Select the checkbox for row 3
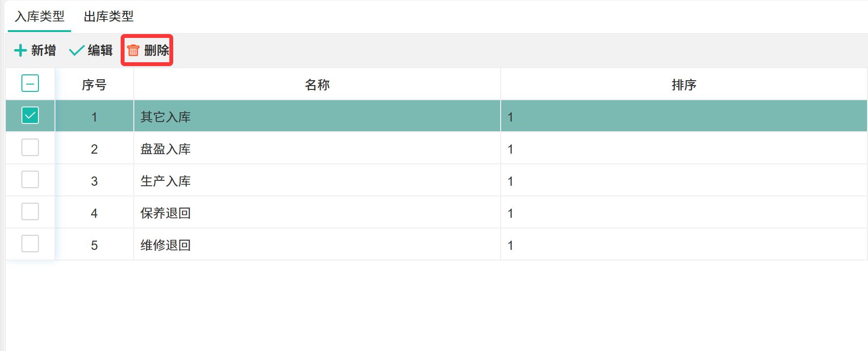Viewport: 868px width, 351px height. point(30,180)
